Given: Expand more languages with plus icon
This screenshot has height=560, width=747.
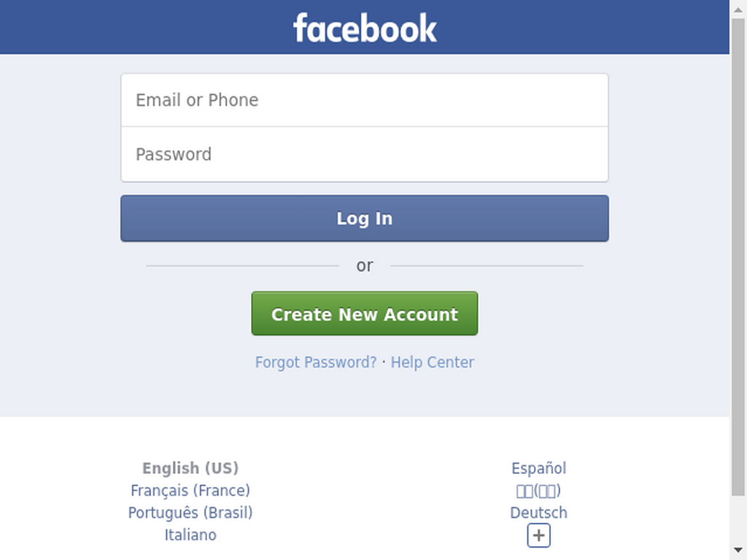Looking at the screenshot, I should pos(539,535).
